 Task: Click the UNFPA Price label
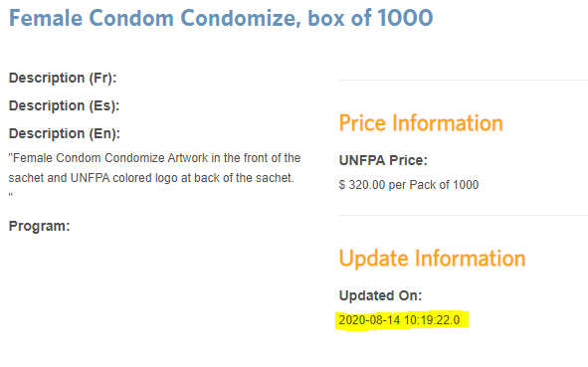point(383,160)
